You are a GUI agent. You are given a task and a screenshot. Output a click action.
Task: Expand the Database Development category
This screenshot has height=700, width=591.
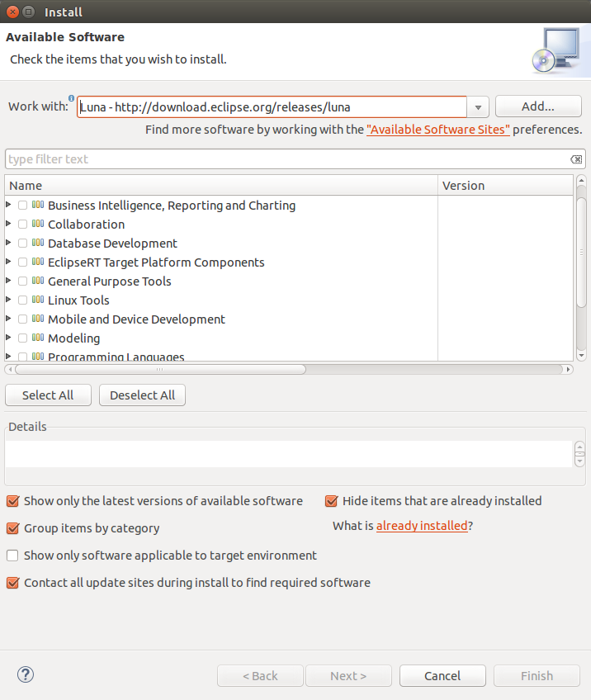pos(8,243)
